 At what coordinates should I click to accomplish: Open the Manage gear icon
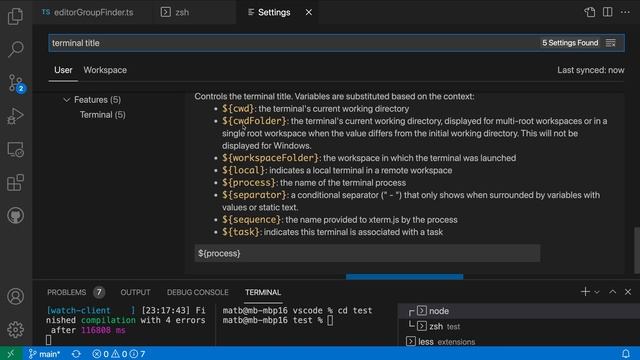16,329
